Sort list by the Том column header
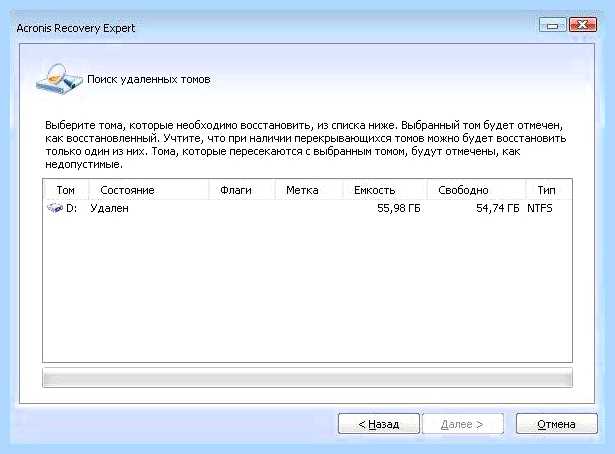 [66, 190]
